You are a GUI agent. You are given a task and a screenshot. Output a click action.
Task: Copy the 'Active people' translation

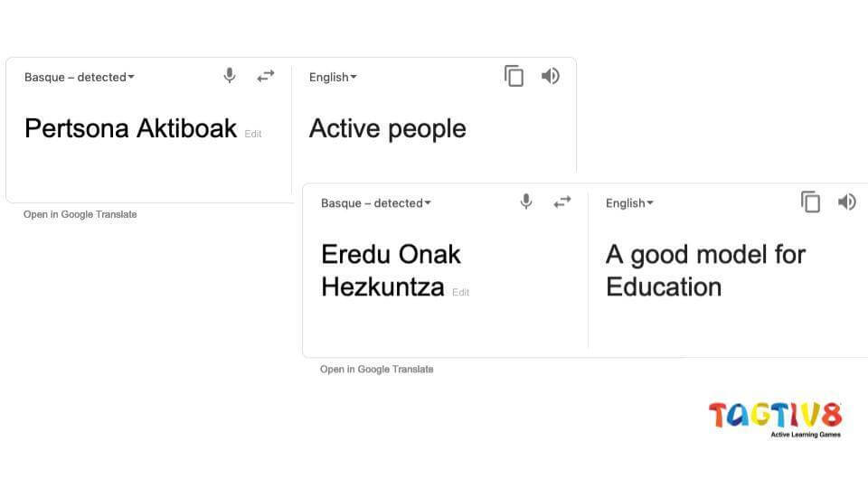point(514,76)
